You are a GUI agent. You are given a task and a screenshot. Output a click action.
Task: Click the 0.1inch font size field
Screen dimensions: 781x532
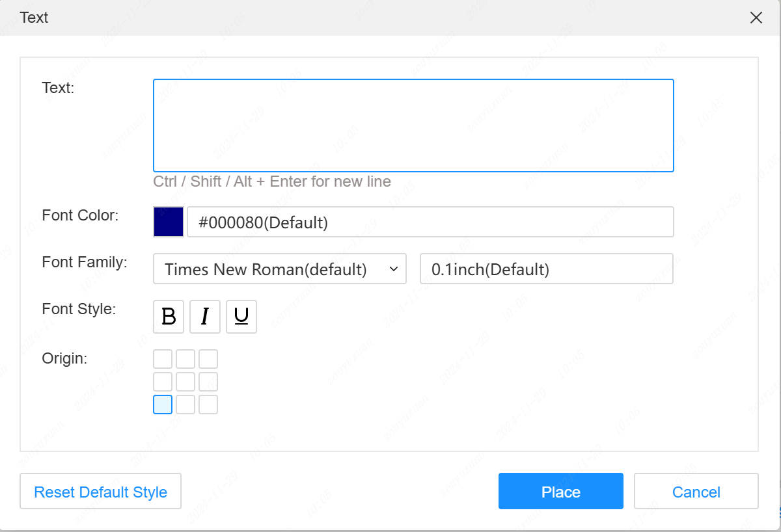click(x=546, y=269)
